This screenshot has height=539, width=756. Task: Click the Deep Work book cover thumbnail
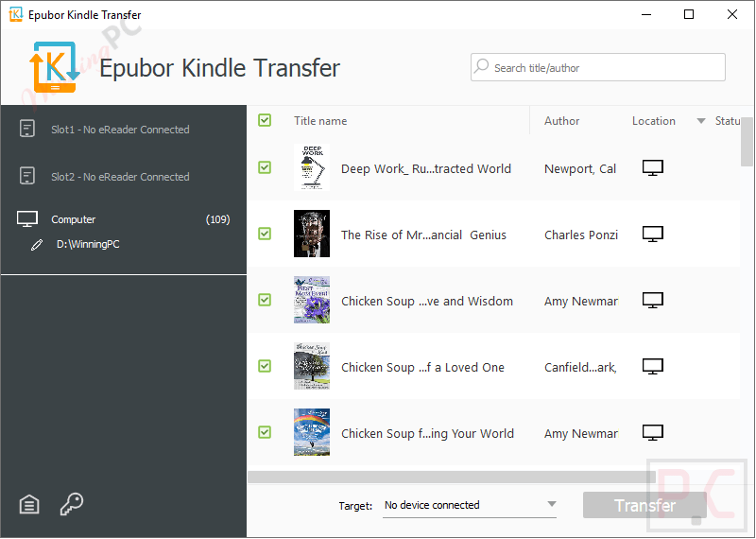coord(312,167)
